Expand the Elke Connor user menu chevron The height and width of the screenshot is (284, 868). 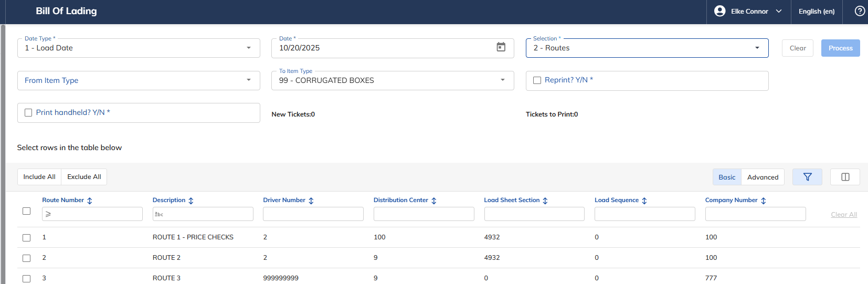pos(779,11)
